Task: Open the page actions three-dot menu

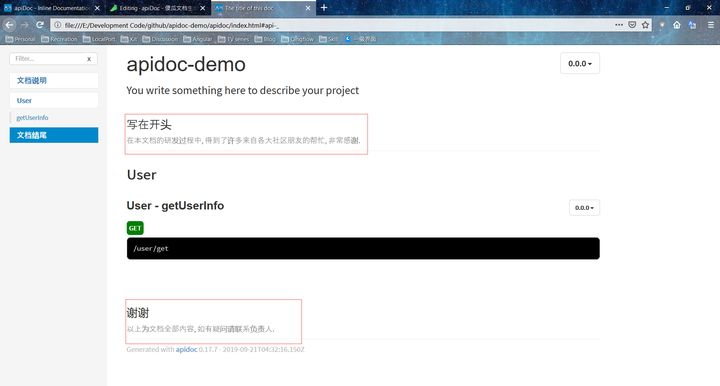Action: (619, 25)
